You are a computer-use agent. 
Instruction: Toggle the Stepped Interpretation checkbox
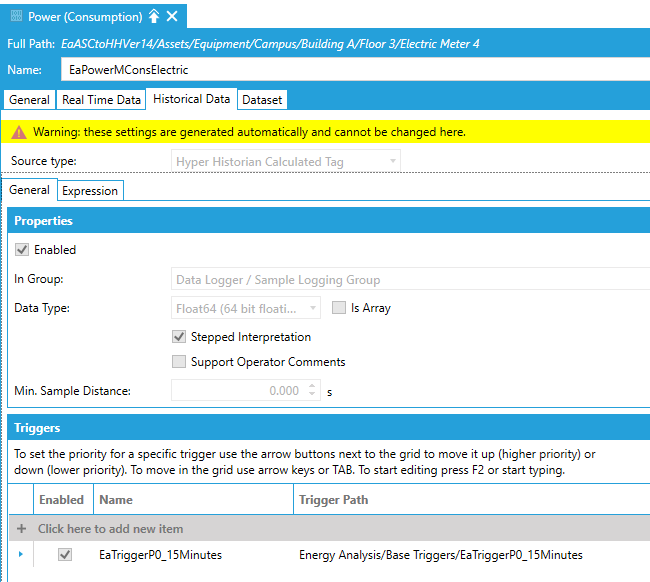[179, 337]
